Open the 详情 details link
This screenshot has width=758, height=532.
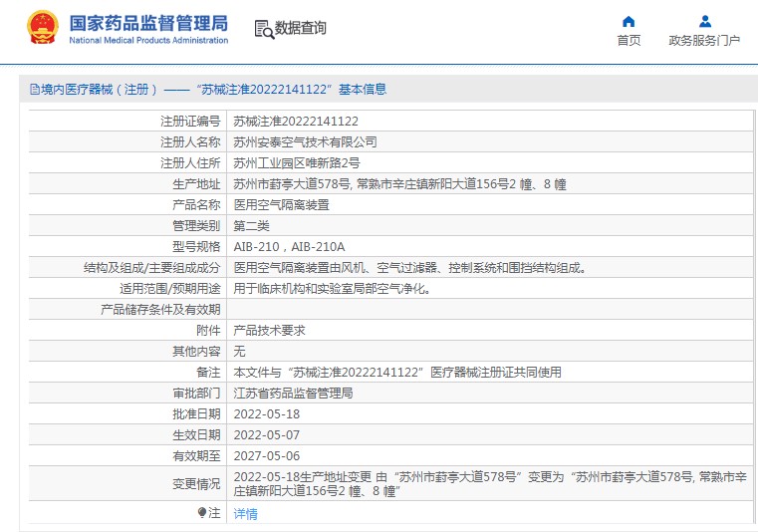(246, 514)
